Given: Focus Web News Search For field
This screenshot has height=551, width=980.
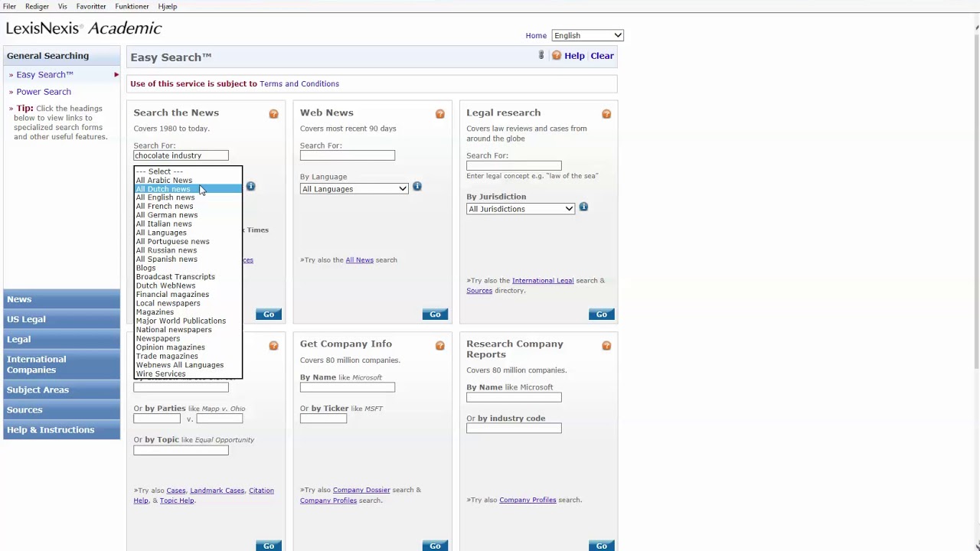Looking at the screenshot, I should click(x=348, y=155).
